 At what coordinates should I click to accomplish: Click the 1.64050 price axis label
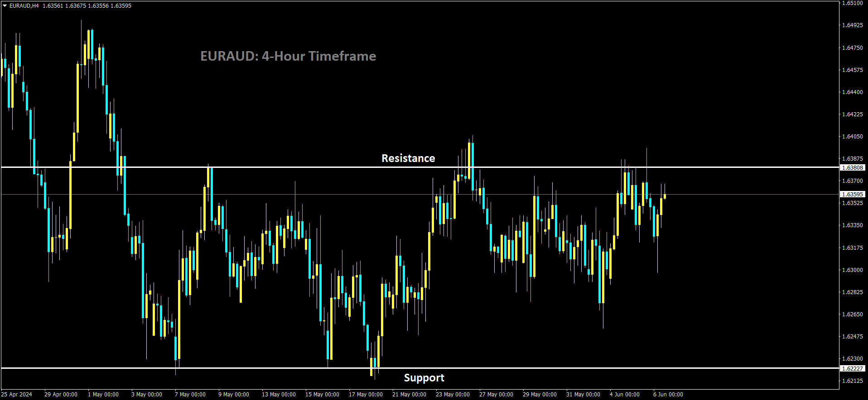click(853, 136)
